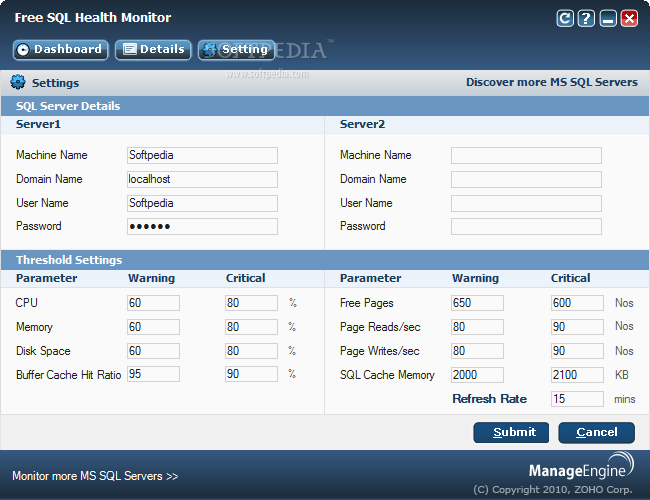Viewport: 650px width, 500px height.
Task: Click Server2 Password field
Action: [526, 226]
